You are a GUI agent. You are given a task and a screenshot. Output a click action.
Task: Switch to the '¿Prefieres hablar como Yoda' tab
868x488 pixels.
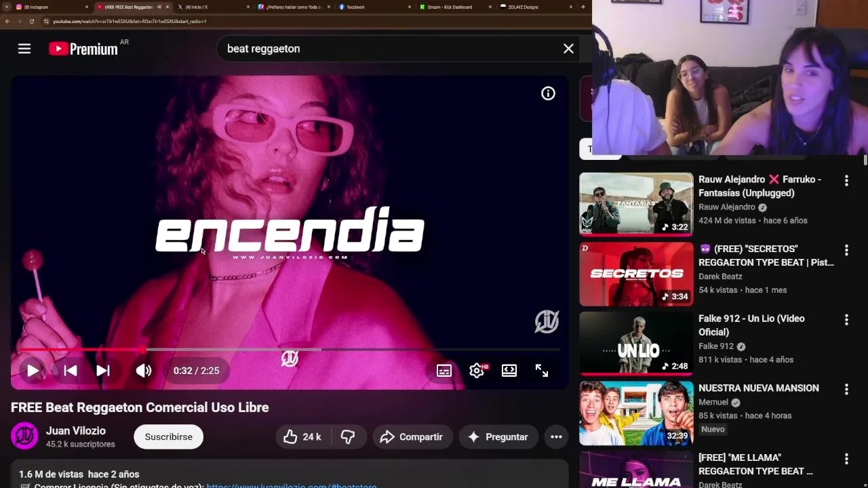[x=295, y=7]
